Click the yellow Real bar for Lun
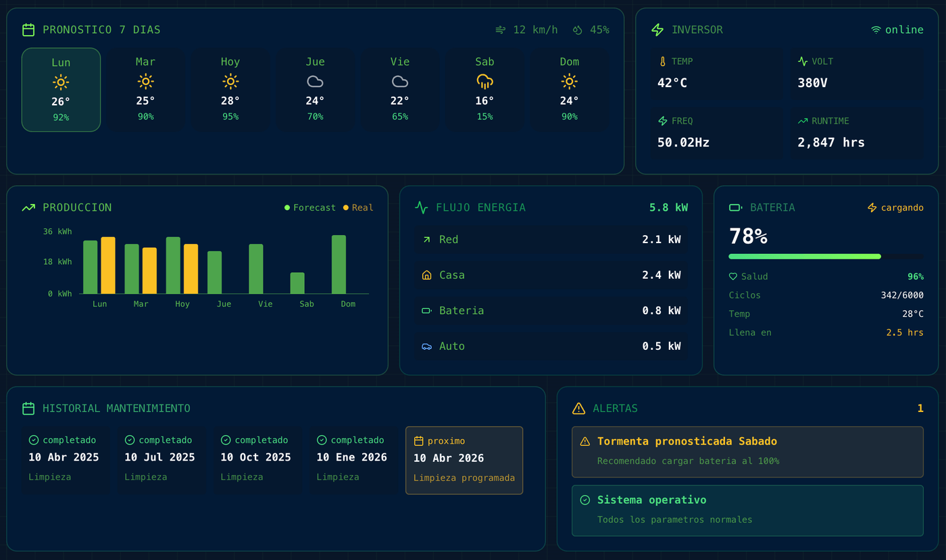 pyautogui.click(x=108, y=265)
